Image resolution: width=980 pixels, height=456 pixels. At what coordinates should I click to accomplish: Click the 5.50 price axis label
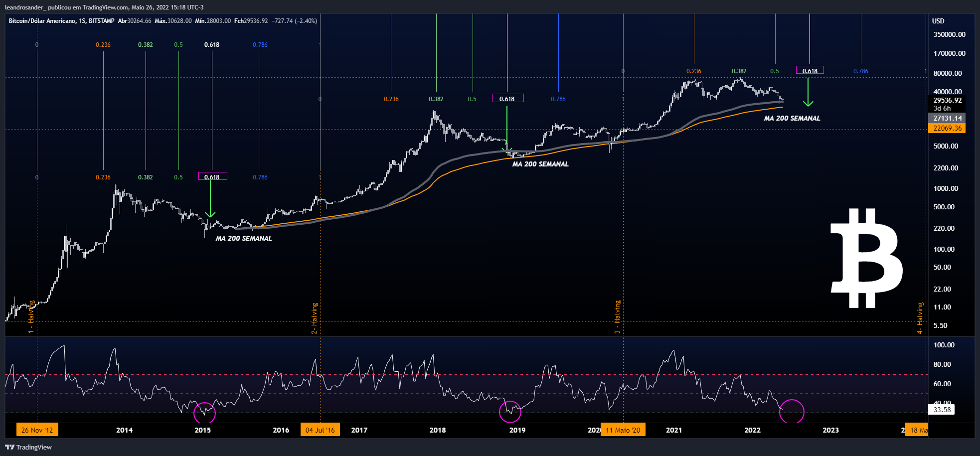coord(940,325)
